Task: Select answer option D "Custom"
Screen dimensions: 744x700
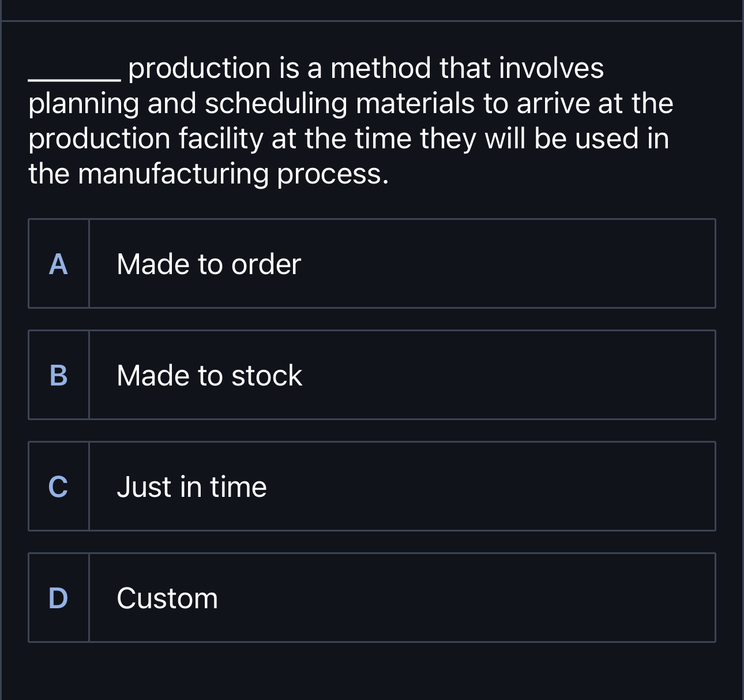Action: click(372, 597)
